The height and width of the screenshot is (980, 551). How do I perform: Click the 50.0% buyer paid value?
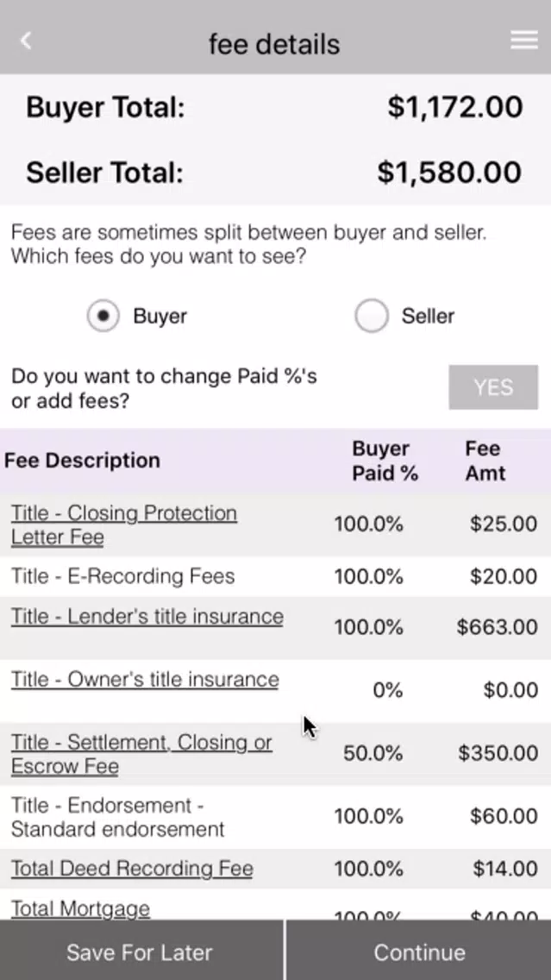(373, 754)
